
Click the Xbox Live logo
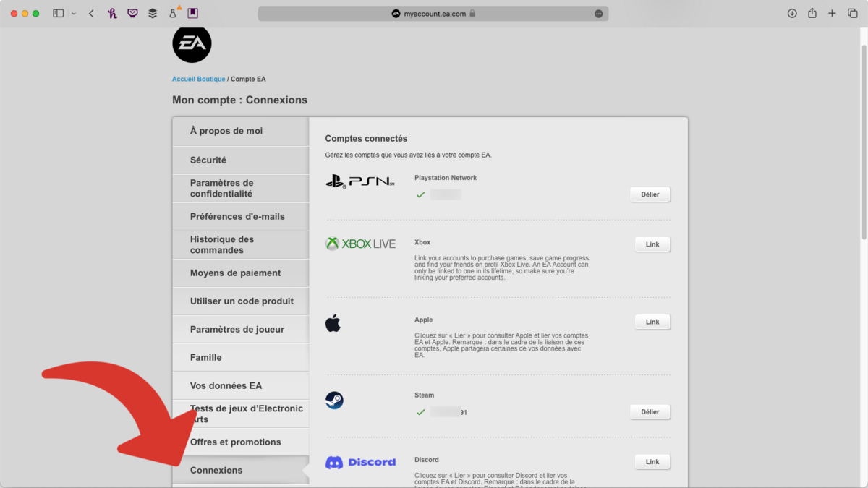tap(360, 244)
